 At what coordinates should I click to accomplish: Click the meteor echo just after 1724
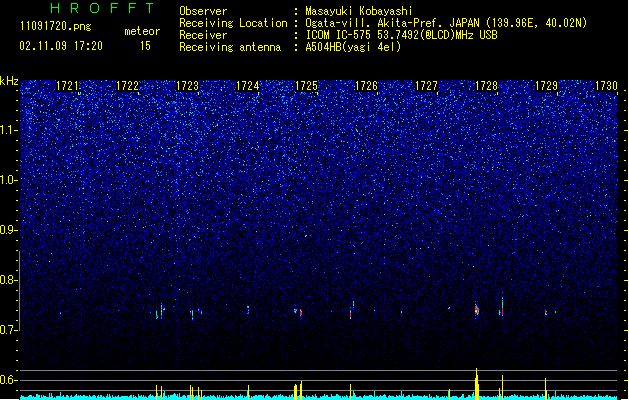248,309
